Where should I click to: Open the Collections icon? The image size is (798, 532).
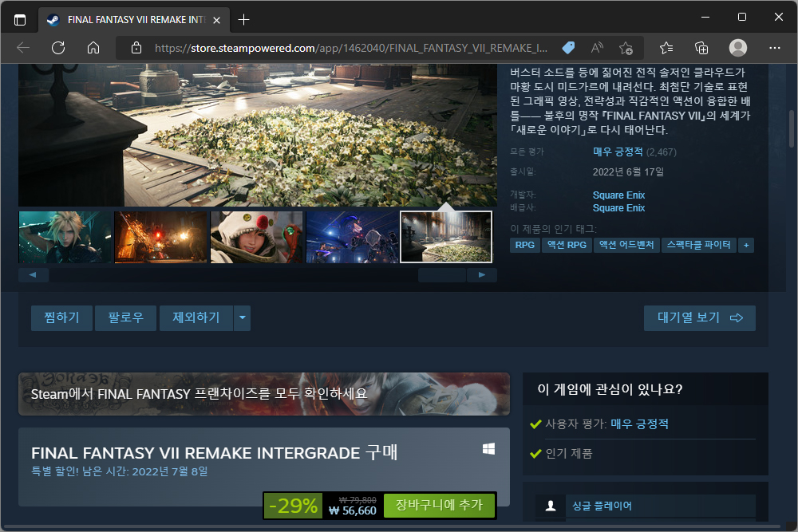pos(701,48)
